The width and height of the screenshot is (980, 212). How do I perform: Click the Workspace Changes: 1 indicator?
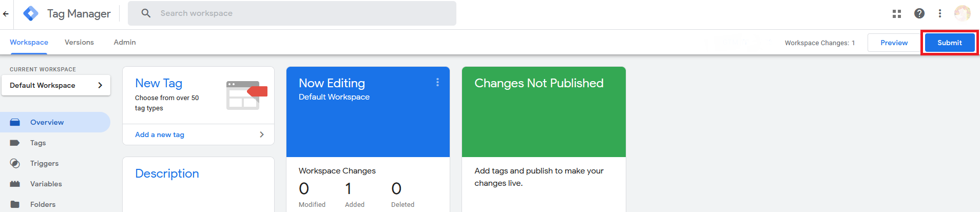pyautogui.click(x=820, y=43)
